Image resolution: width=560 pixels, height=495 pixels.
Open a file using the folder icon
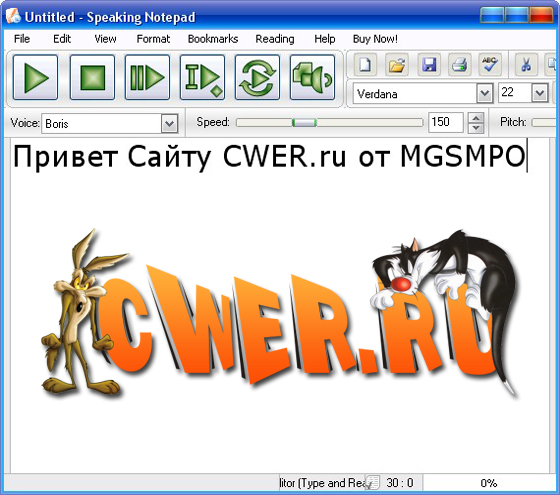coord(397,65)
